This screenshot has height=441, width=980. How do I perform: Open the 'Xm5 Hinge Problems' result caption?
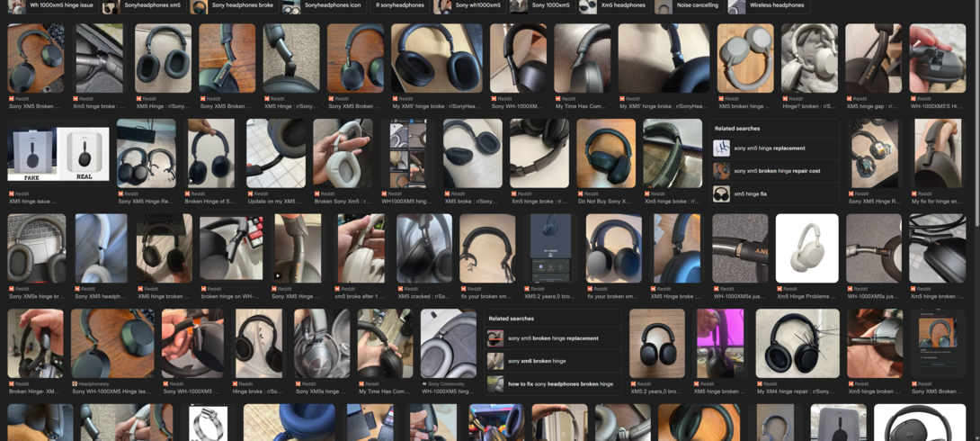[806, 296]
